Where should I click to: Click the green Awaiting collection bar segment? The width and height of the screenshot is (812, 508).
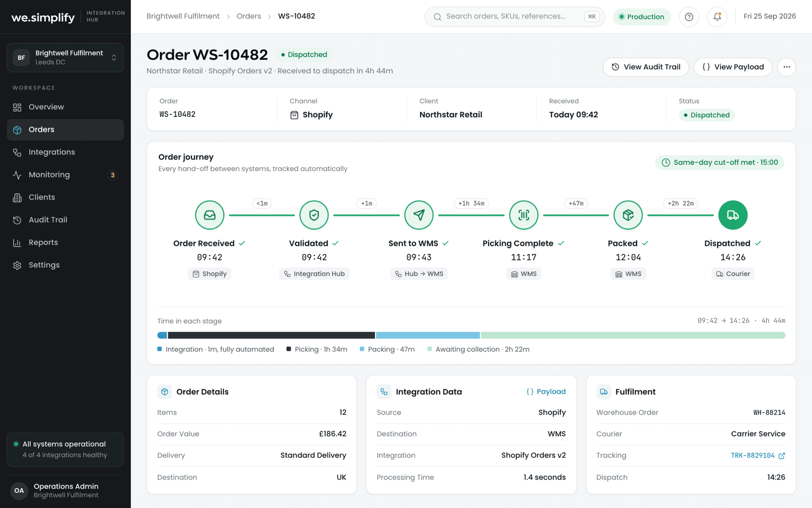point(633,335)
